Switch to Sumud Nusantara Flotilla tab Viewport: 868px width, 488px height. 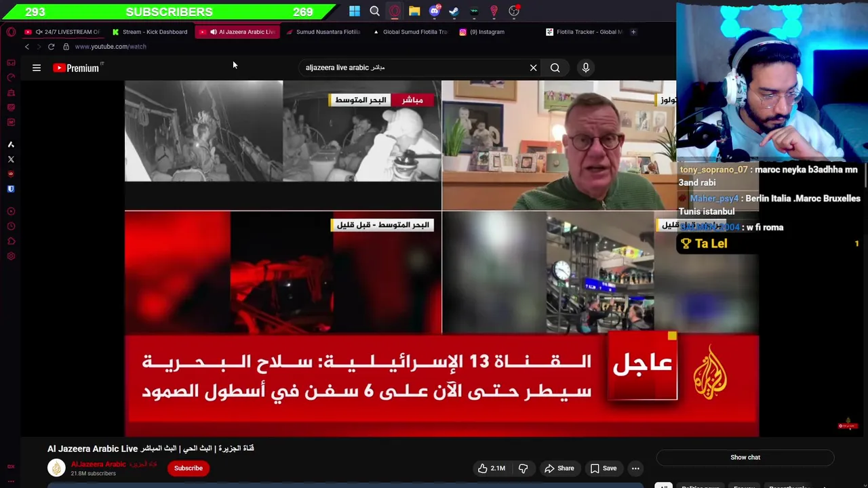click(x=324, y=32)
